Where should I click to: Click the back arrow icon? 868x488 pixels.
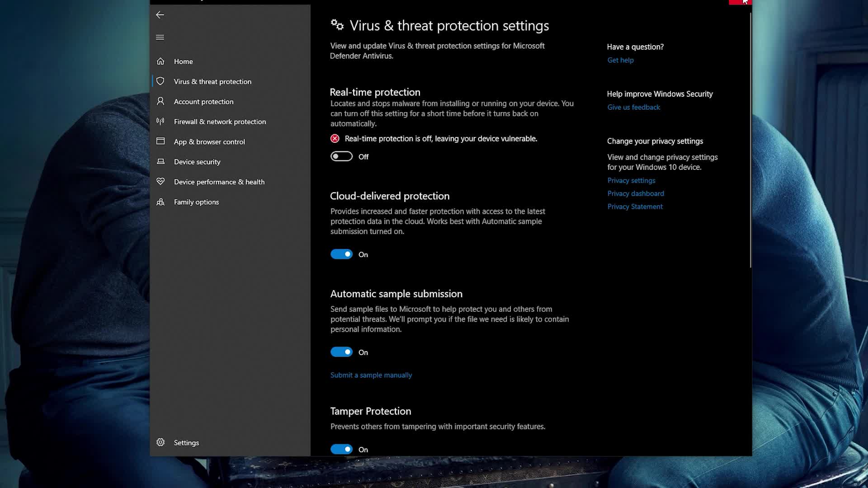(x=160, y=15)
